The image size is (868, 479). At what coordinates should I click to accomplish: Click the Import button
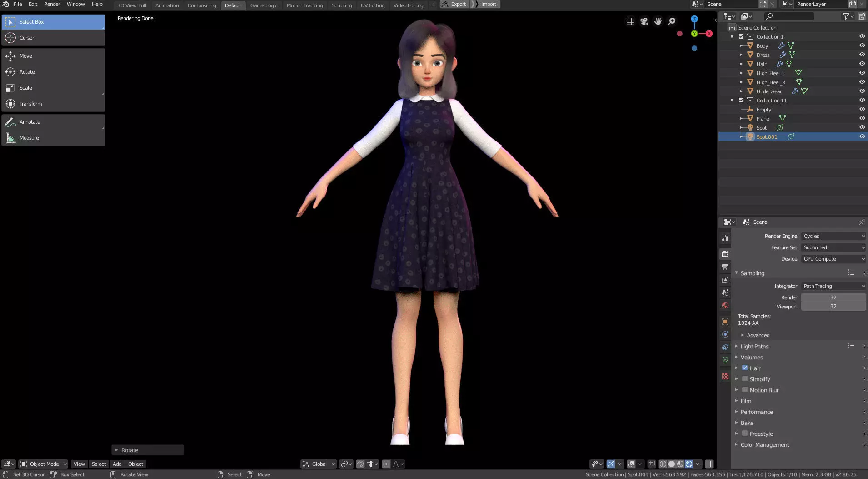[485, 4]
